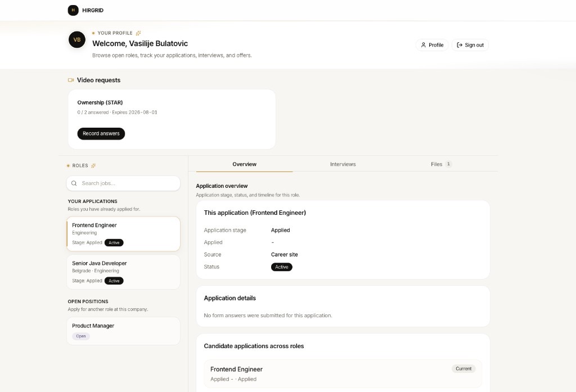
Task: Click 'This application (Frontend Engineer)' heading
Action: click(255, 213)
